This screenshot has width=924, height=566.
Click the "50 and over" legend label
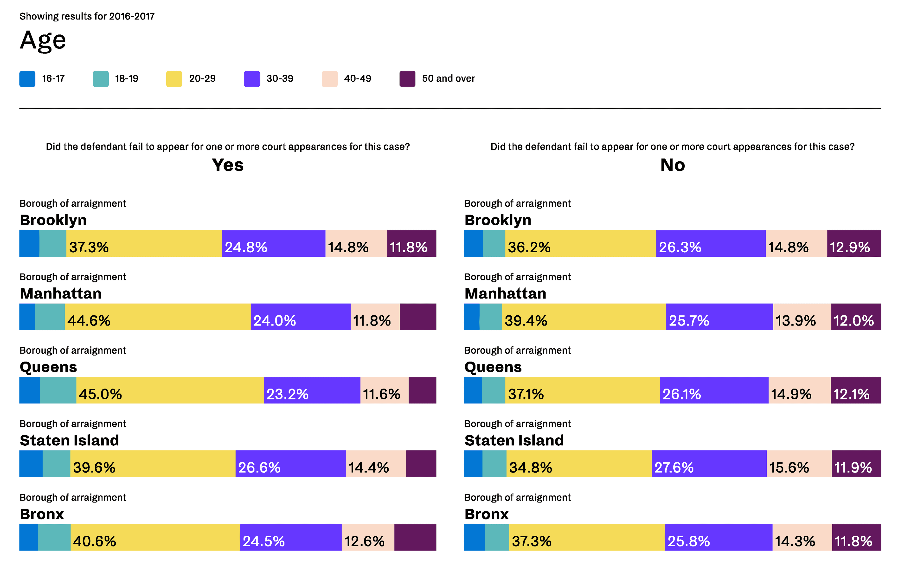(448, 79)
